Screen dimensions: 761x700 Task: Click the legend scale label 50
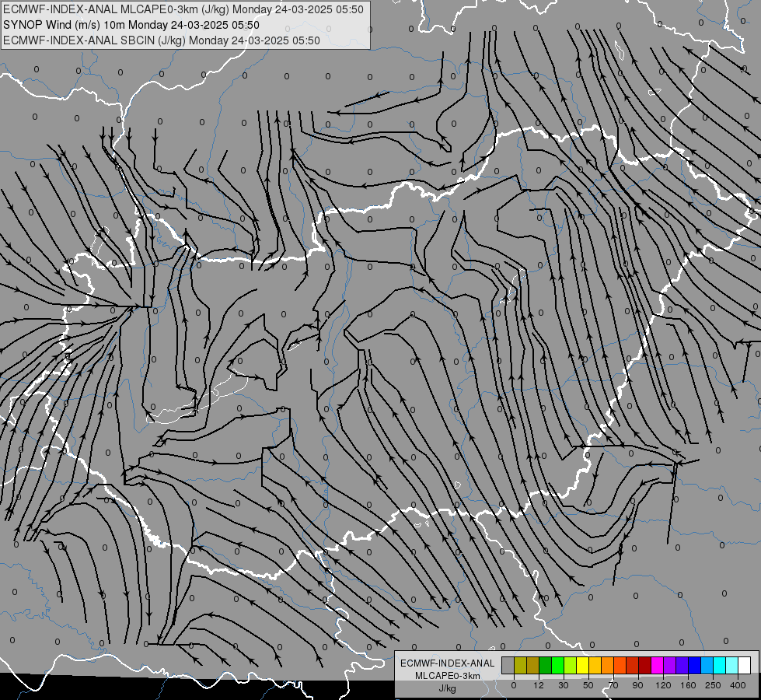coord(588,685)
